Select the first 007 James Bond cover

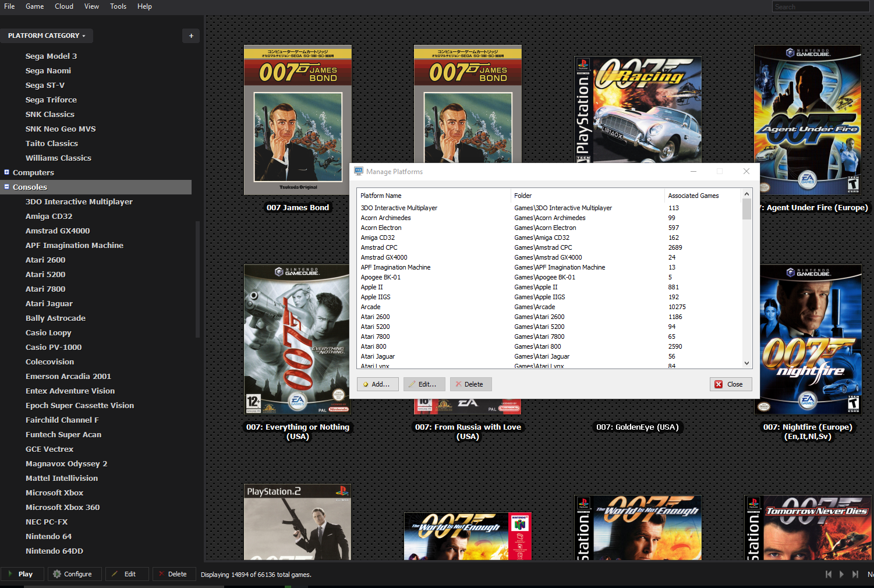point(298,120)
